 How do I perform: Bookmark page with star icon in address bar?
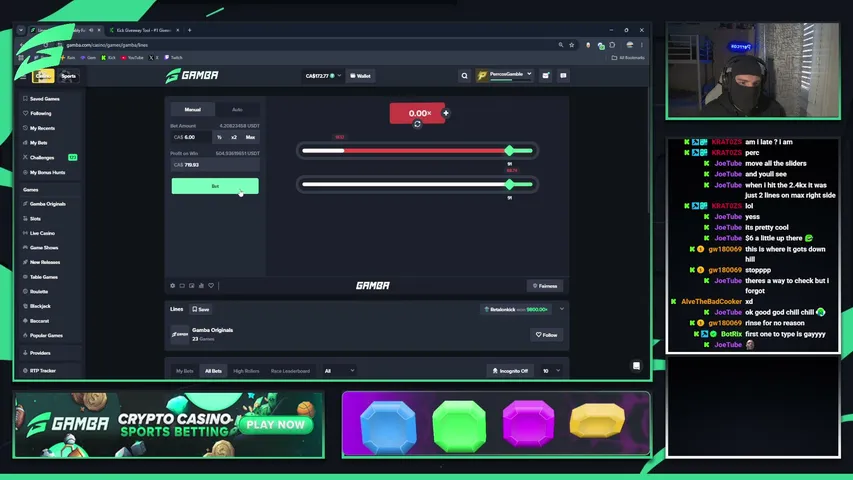pos(572,45)
